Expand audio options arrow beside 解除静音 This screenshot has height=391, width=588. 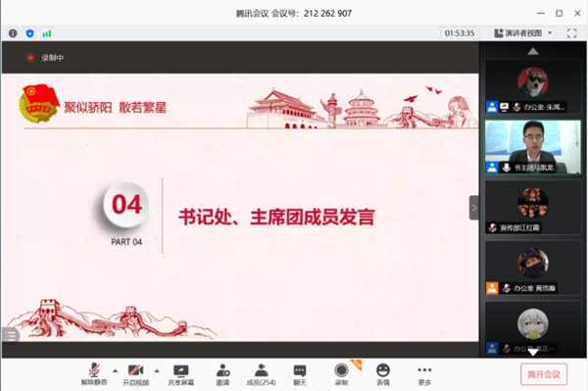[115, 370]
